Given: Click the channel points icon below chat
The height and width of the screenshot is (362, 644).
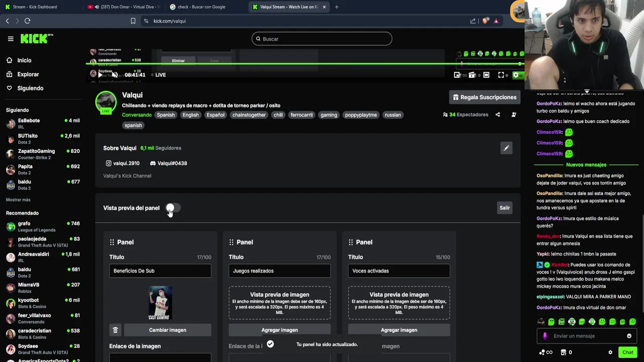Looking at the screenshot, I should point(545,352).
